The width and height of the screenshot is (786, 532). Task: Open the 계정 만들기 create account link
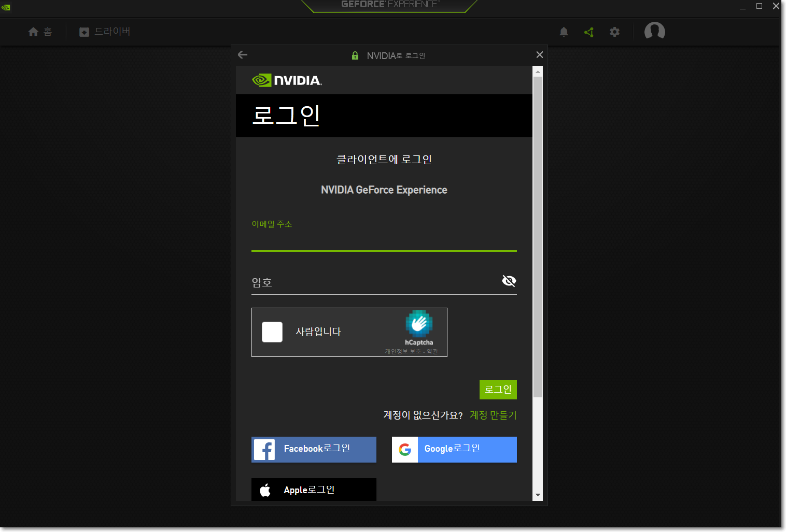[x=493, y=415]
